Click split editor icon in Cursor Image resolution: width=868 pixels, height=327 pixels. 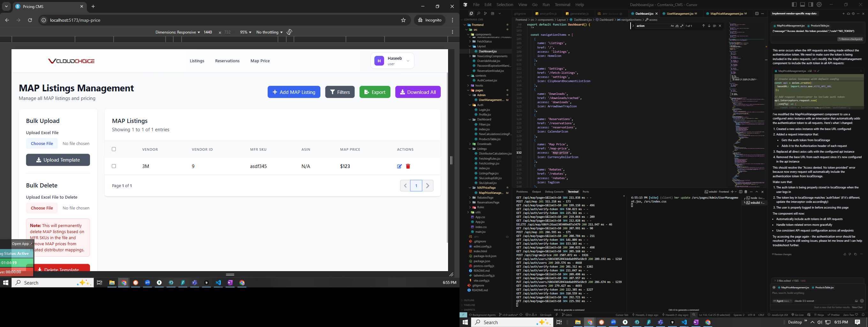(x=757, y=13)
